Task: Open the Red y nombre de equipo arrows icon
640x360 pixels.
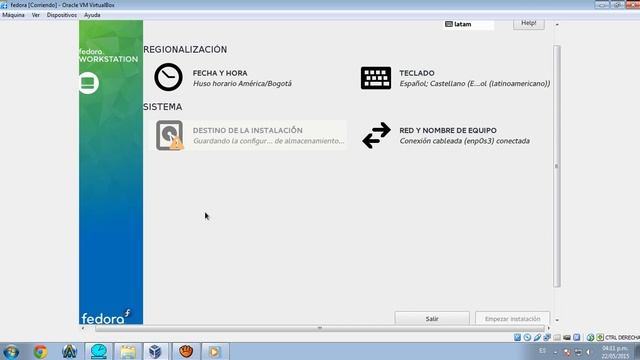Action: coord(376,135)
